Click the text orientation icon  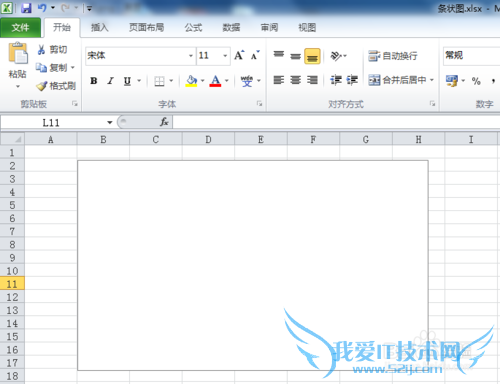point(336,56)
